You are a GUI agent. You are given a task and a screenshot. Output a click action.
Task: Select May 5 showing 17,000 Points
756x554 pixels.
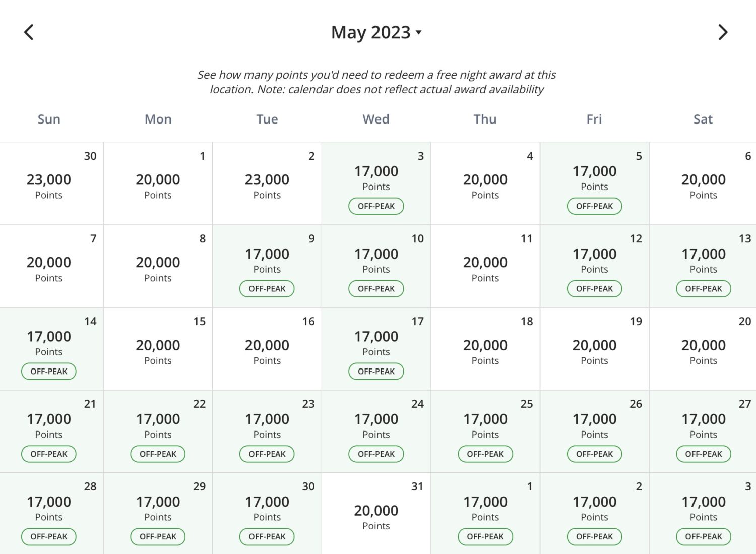click(x=594, y=179)
